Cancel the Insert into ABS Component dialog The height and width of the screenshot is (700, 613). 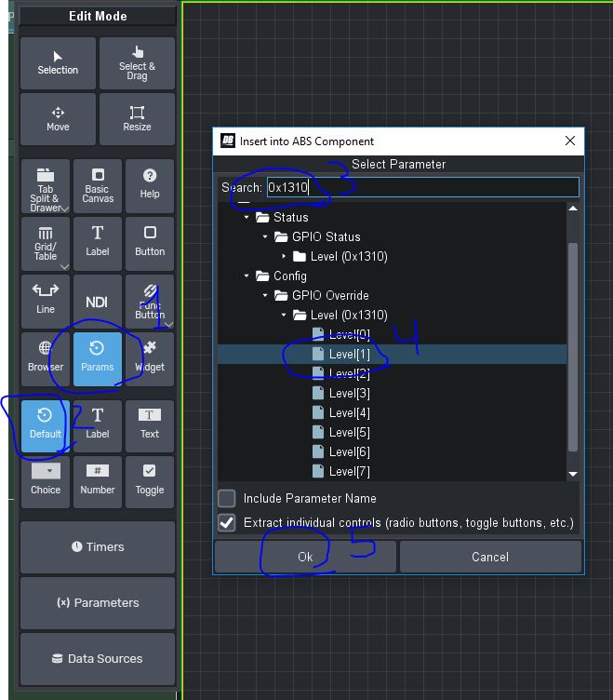pyautogui.click(x=490, y=557)
